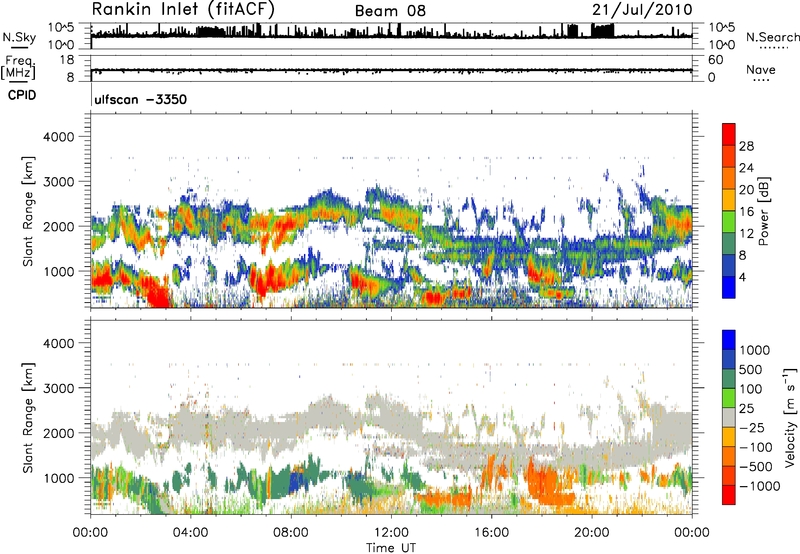Image resolution: width=800 pixels, height=554 pixels.
Task: Click the "16:00" time tick label
Action: click(491, 533)
